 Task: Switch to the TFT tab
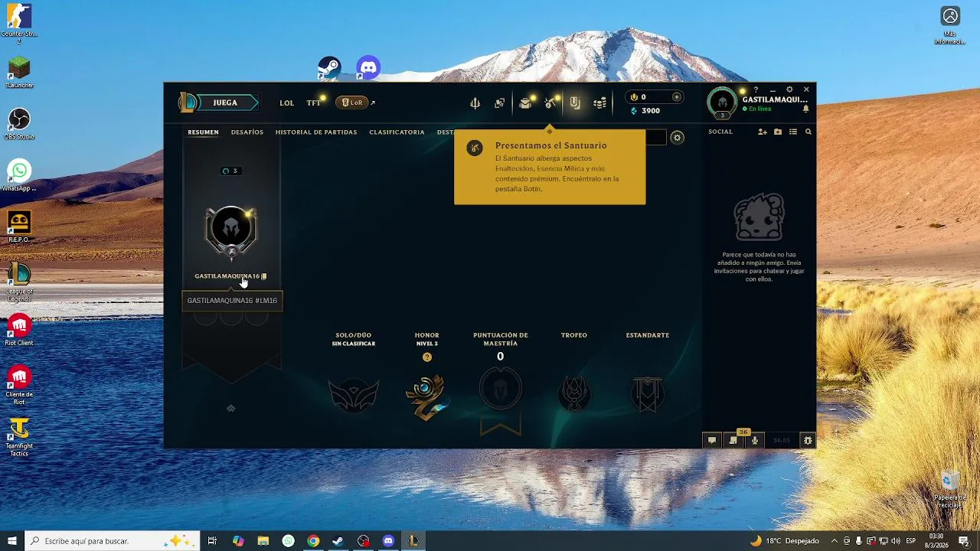tap(313, 103)
